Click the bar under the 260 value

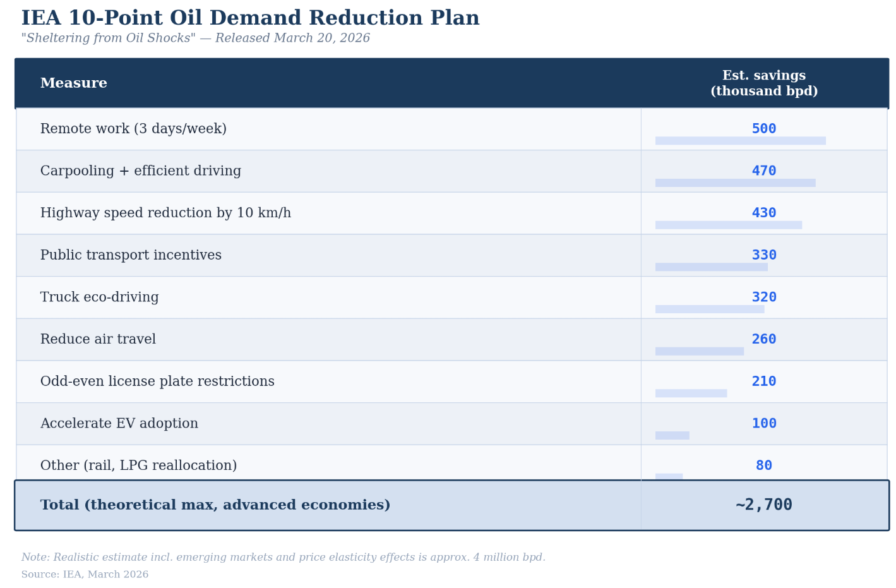(x=700, y=351)
